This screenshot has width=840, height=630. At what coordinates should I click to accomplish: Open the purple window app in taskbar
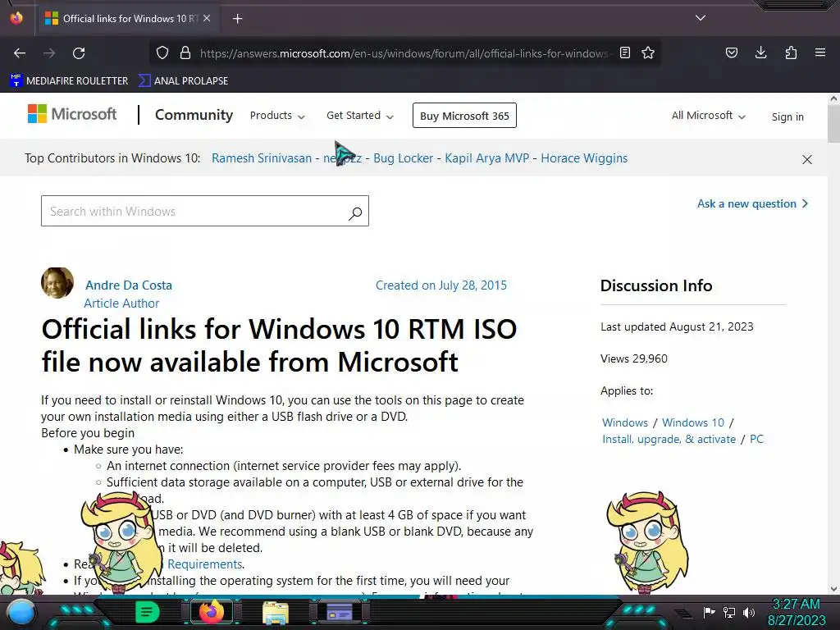pyautogui.click(x=340, y=611)
